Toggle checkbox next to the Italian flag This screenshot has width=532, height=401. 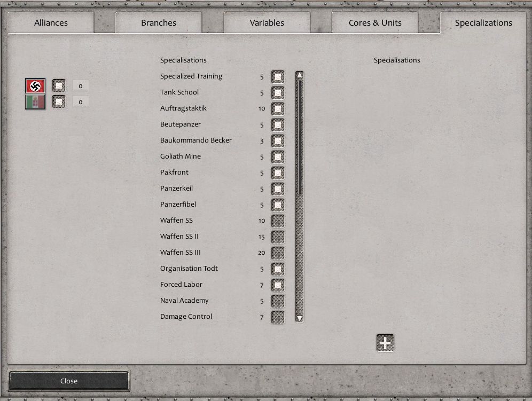click(x=59, y=101)
